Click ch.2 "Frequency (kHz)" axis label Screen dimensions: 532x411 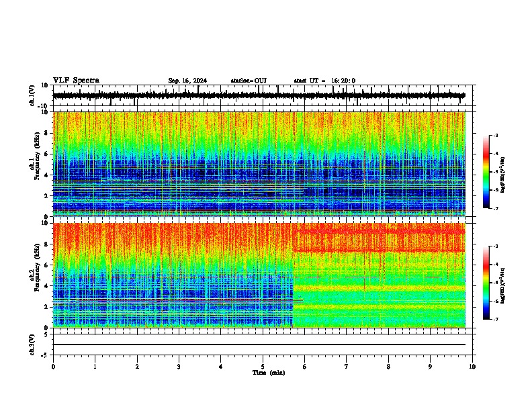[36, 267]
